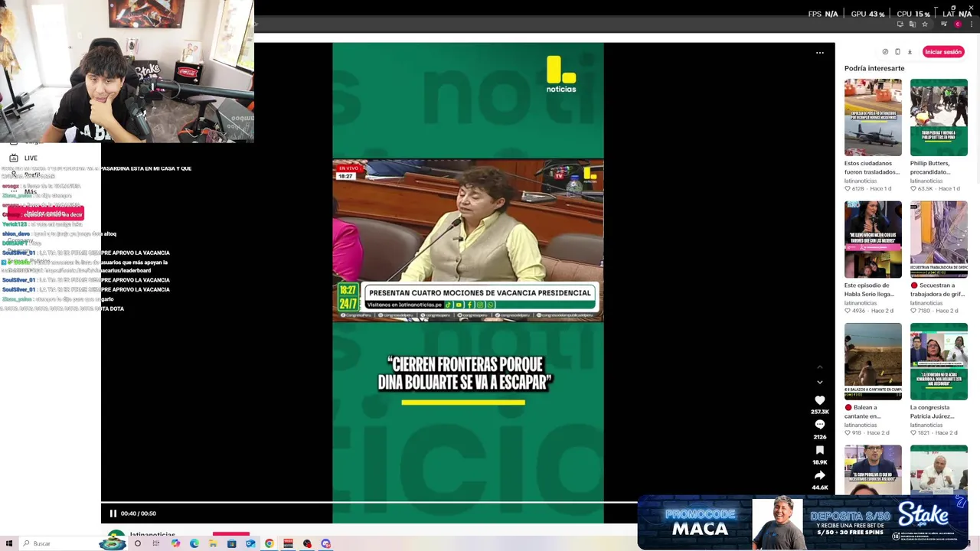Open Microsoft Store from taskbar
Image resolution: width=980 pixels, height=551 pixels.
pyautogui.click(x=232, y=543)
